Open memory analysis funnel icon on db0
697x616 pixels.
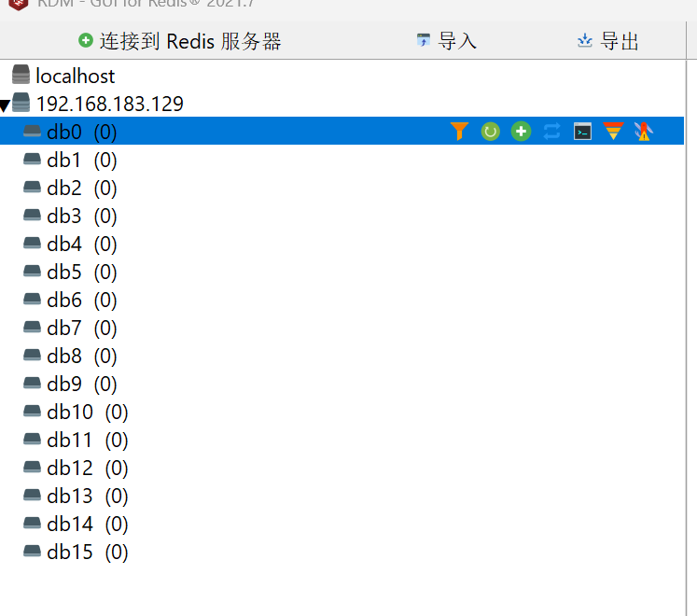613,132
